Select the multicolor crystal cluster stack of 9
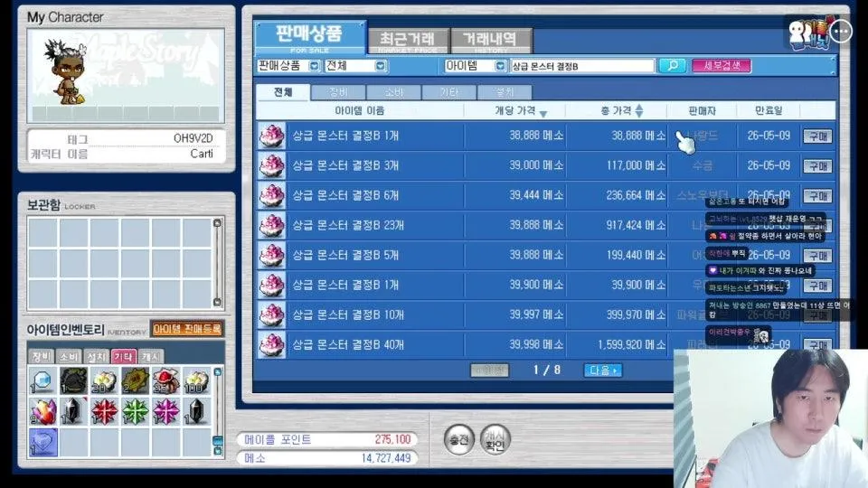Screen dimensions: 868x488 (42, 412)
